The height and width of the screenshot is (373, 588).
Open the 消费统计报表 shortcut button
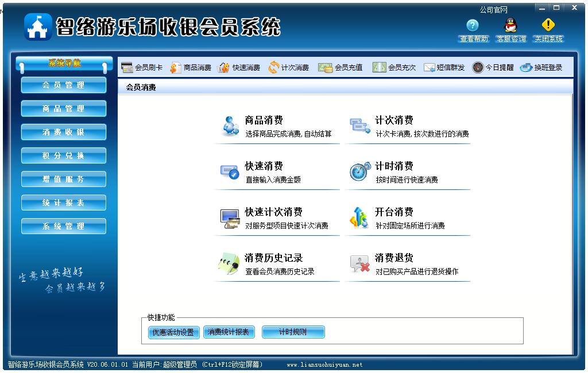coord(229,332)
